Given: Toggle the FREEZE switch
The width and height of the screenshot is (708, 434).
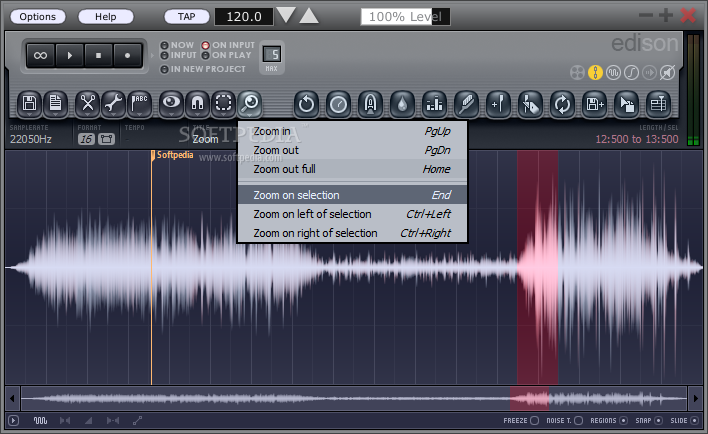Looking at the screenshot, I should (535, 420).
